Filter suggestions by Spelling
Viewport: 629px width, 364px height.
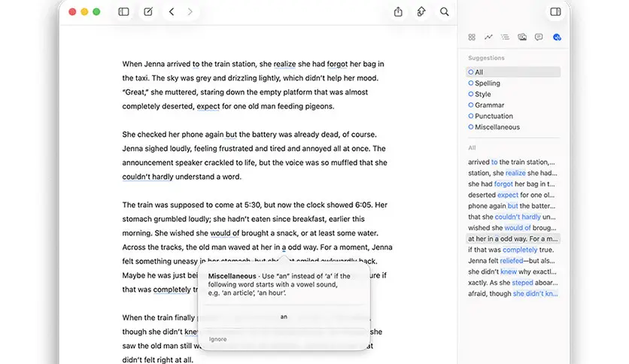pos(485,83)
